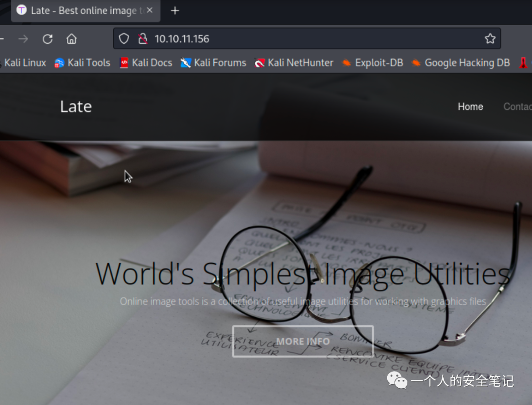Open Contact in site navigation
The height and width of the screenshot is (405, 532).
click(518, 106)
